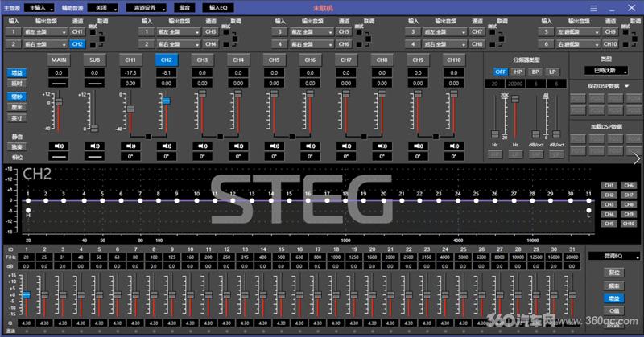Click the 1000 Hz frequency field for band 18
Screen dimensions: 644x337
tap(336, 257)
